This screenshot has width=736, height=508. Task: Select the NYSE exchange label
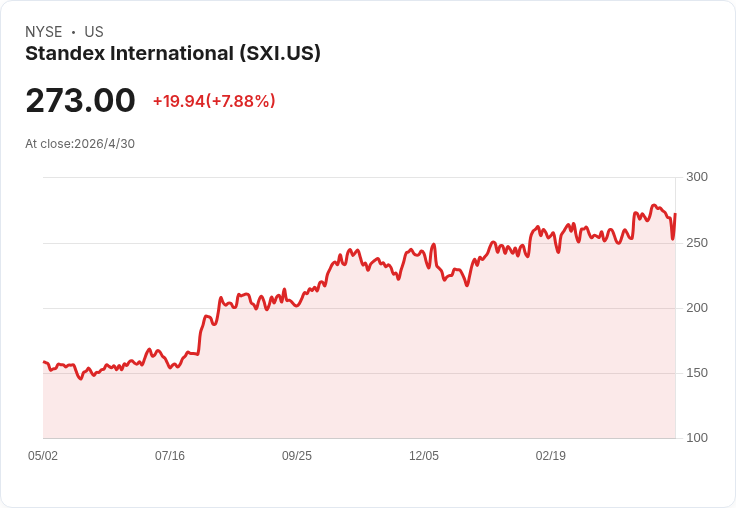(x=44, y=32)
